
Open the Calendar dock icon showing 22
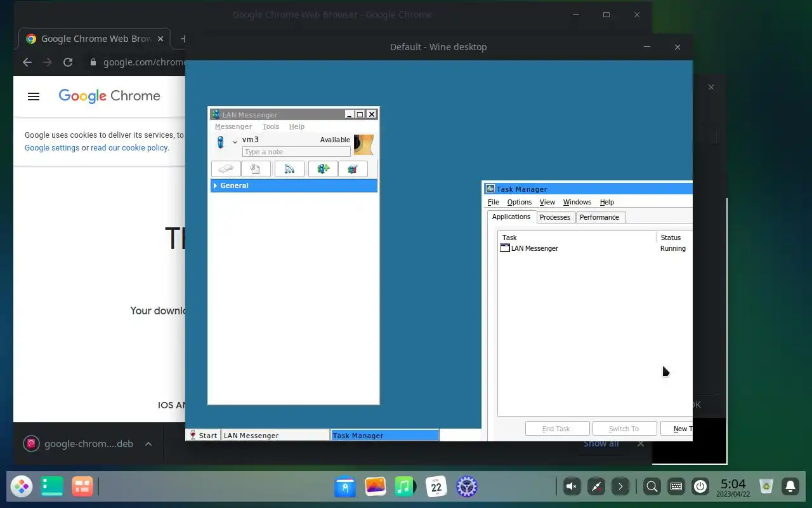tap(436, 486)
